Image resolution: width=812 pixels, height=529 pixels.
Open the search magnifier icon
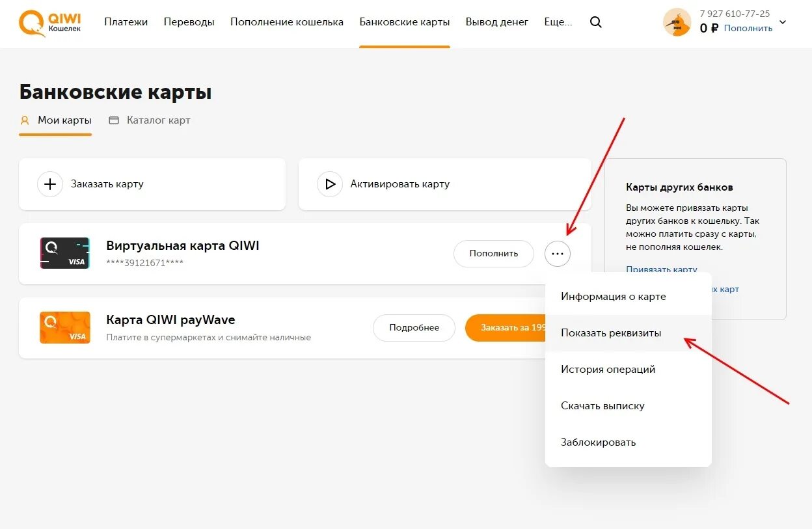595,22
